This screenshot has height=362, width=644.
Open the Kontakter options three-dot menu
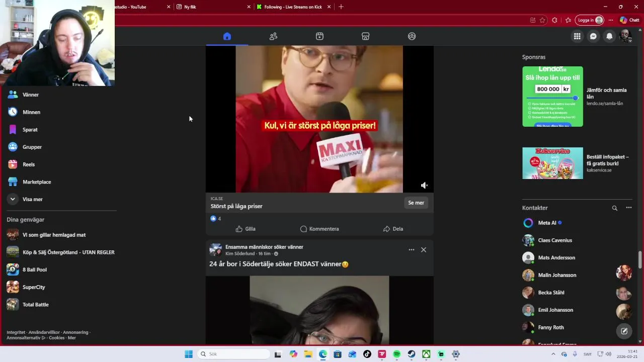click(x=628, y=208)
